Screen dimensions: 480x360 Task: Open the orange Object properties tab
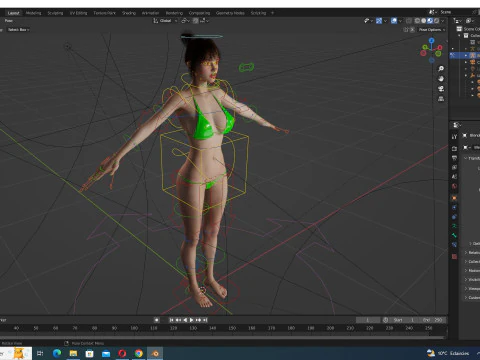454,198
